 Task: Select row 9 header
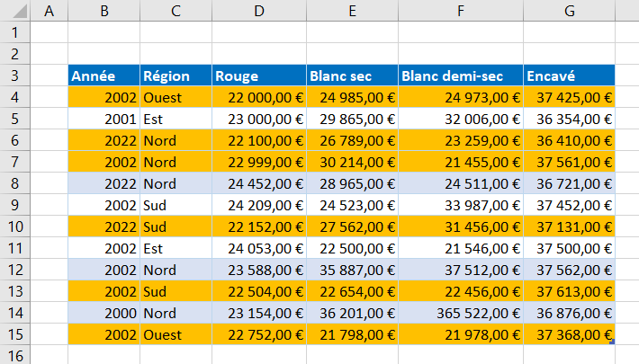(x=15, y=205)
